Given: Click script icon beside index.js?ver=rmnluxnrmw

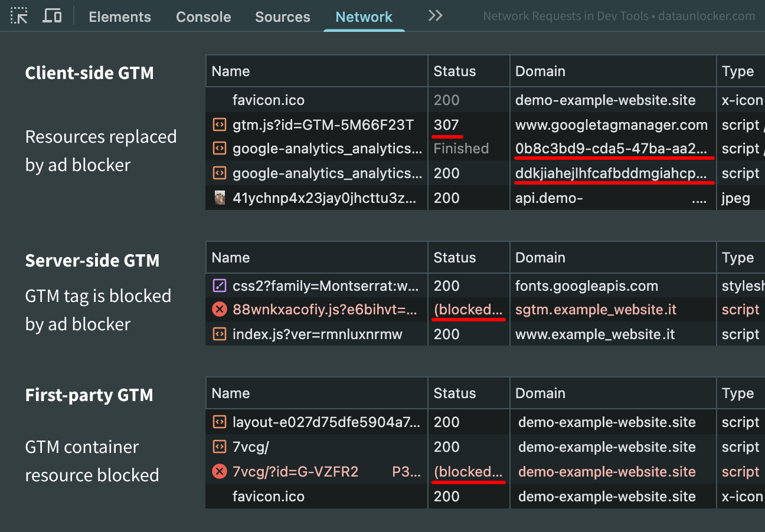Looking at the screenshot, I should (219, 334).
